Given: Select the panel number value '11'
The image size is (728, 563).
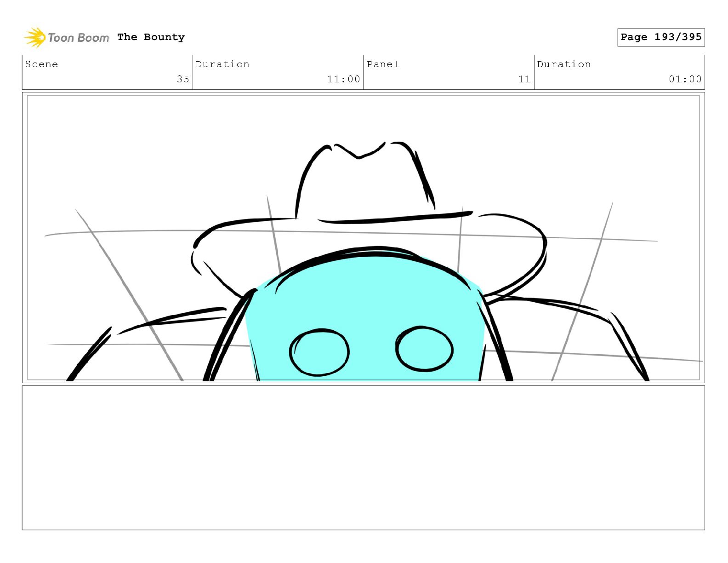Looking at the screenshot, I should [x=524, y=79].
